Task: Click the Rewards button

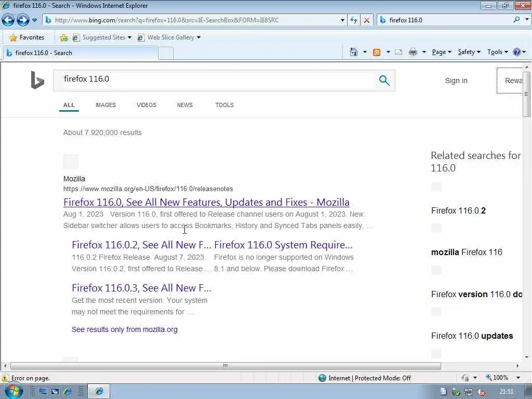Action: (x=510, y=81)
